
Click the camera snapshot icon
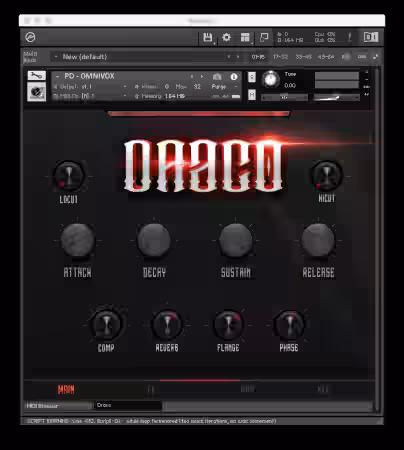coord(217,77)
